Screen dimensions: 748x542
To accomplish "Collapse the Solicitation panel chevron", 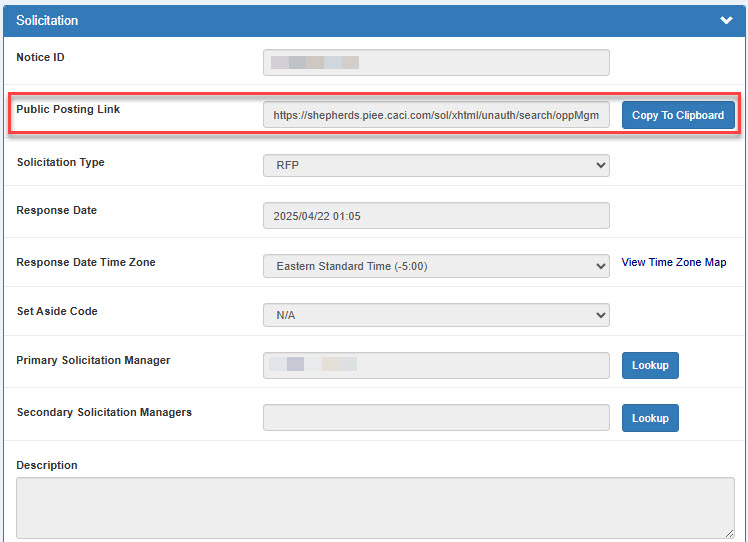I will click(x=726, y=20).
